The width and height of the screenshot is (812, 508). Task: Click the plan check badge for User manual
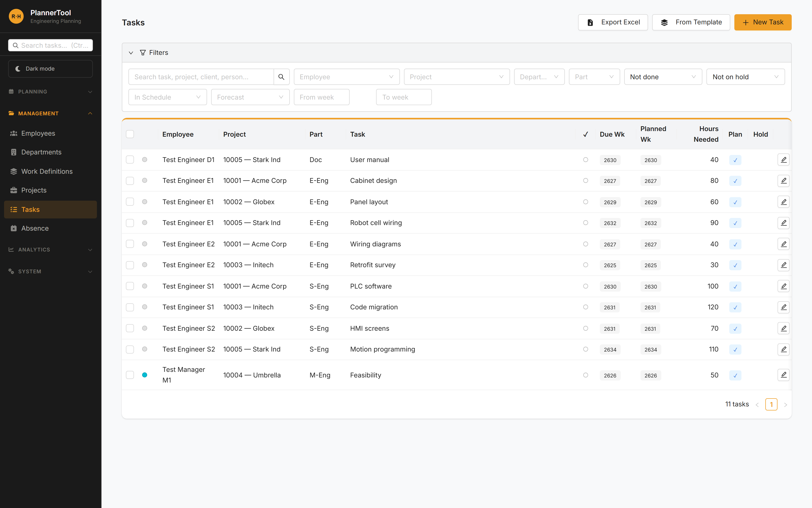point(735,160)
